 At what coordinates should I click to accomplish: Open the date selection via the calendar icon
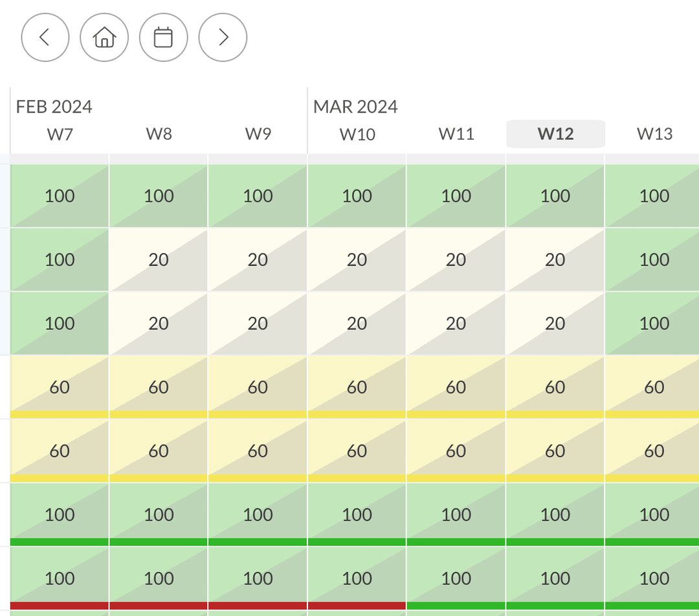(163, 38)
